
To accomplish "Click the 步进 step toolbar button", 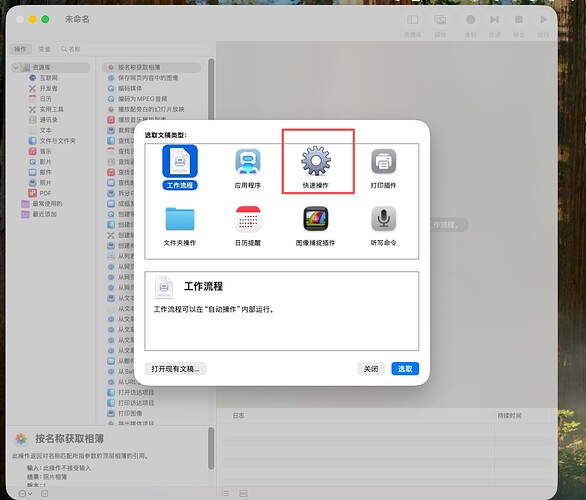I will coord(494,19).
